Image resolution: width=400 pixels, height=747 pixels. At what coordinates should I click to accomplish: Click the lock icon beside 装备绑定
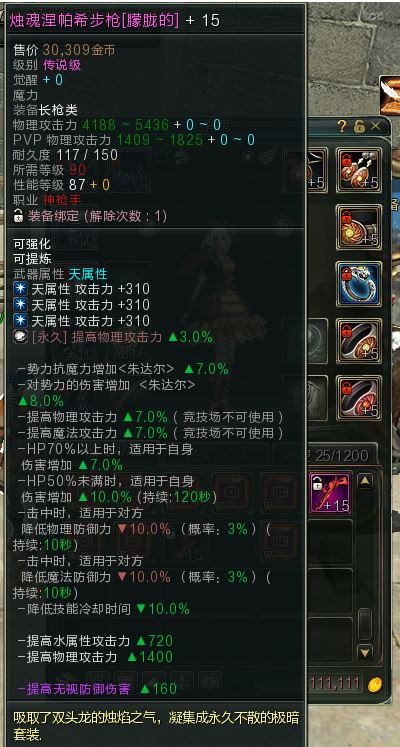(x=19, y=216)
